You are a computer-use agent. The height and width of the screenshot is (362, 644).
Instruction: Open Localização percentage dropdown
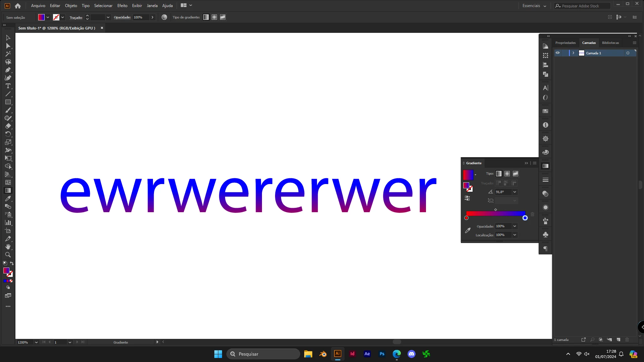click(x=515, y=235)
